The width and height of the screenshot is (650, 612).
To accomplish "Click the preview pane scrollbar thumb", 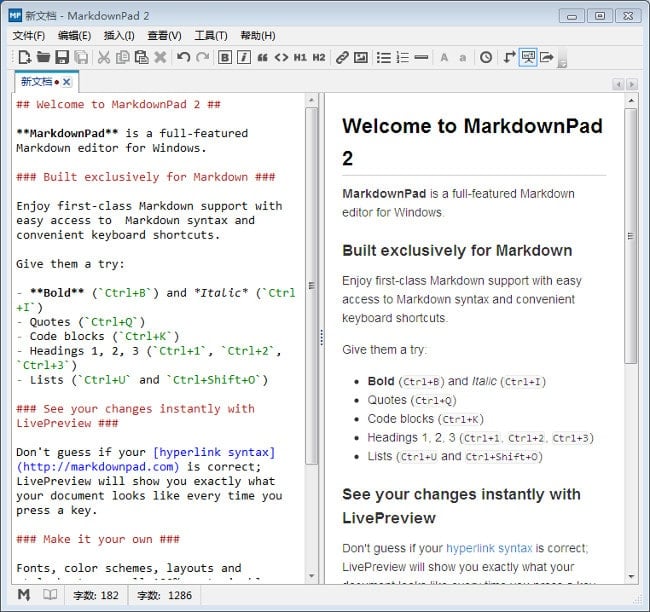I will pyautogui.click(x=631, y=236).
